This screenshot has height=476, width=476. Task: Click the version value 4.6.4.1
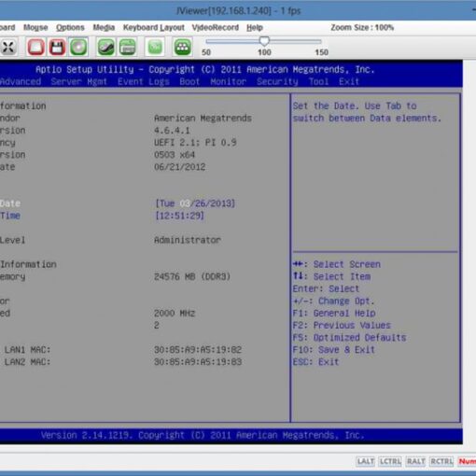172,131
